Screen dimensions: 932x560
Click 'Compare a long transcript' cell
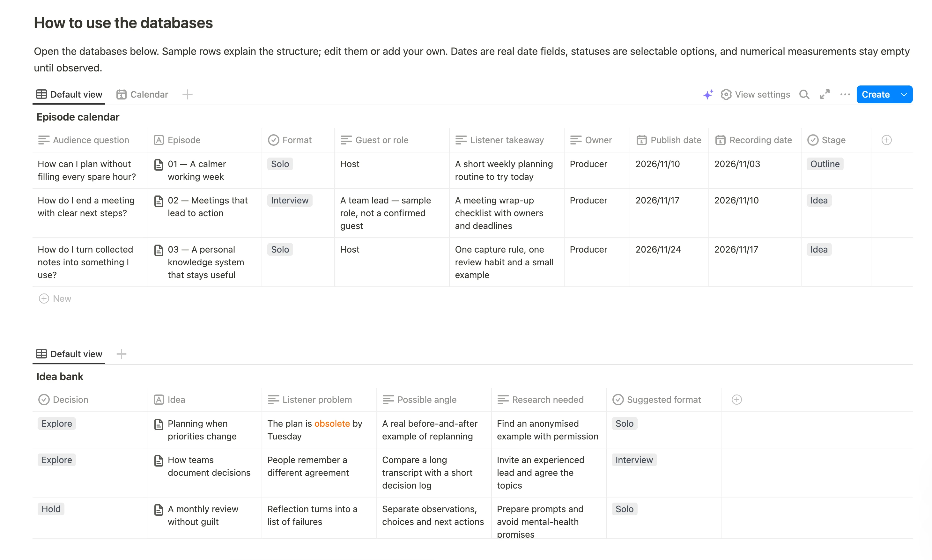tap(433, 472)
